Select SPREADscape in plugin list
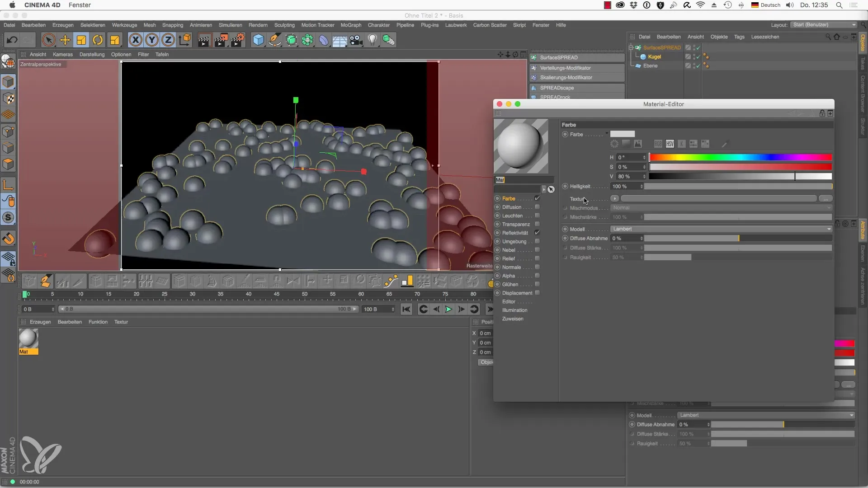The width and height of the screenshot is (868, 488). (x=577, y=88)
